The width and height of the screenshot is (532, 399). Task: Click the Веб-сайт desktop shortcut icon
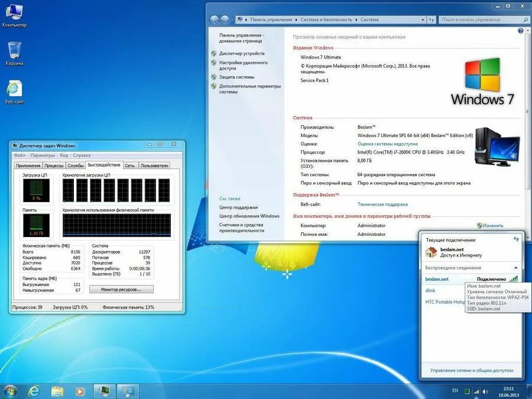(x=14, y=92)
